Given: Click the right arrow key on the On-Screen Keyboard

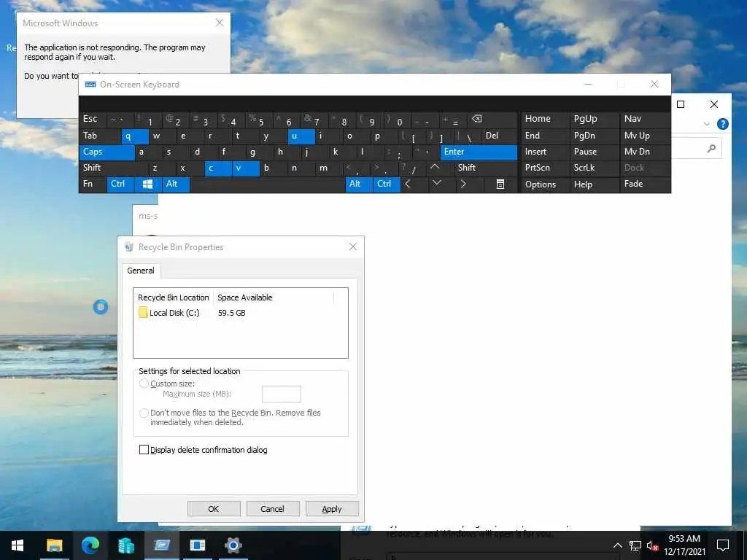Looking at the screenshot, I should click(x=463, y=184).
